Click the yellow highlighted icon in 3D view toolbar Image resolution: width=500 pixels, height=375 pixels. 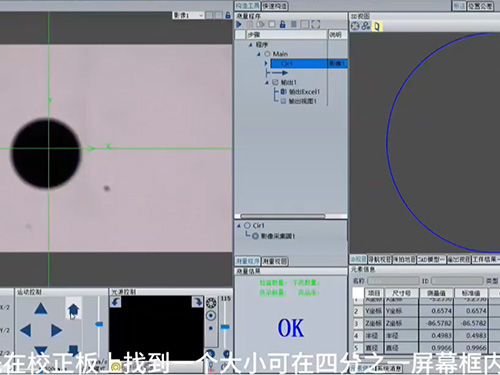click(x=377, y=26)
